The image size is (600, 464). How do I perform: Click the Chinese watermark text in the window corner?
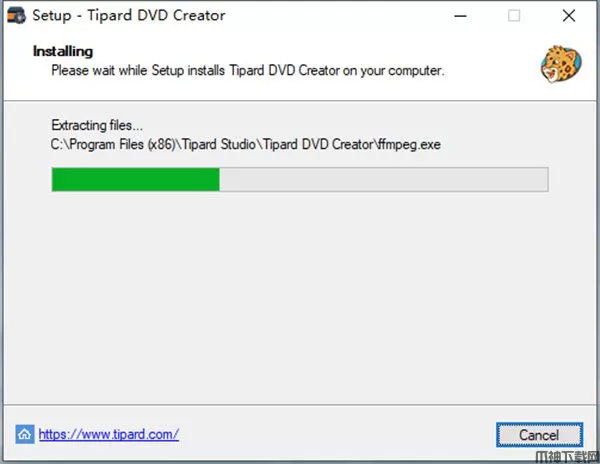(567, 457)
